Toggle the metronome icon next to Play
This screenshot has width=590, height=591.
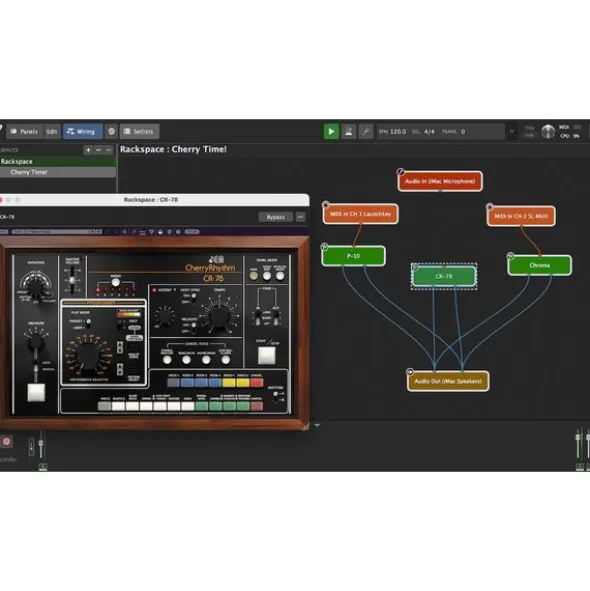coord(348,132)
